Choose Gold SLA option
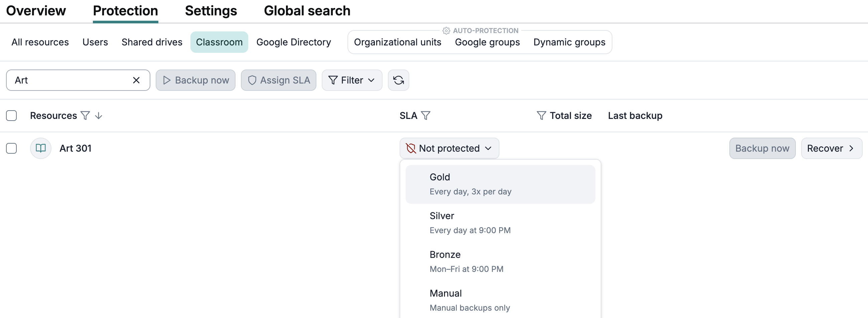The height and width of the screenshot is (318, 868). 500,184
